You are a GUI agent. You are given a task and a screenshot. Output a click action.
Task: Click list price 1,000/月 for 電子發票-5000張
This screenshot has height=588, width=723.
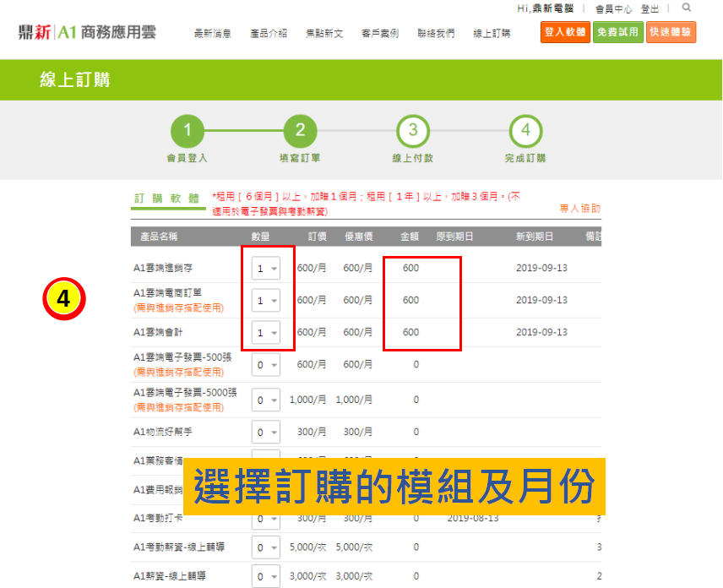(x=307, y=400)
